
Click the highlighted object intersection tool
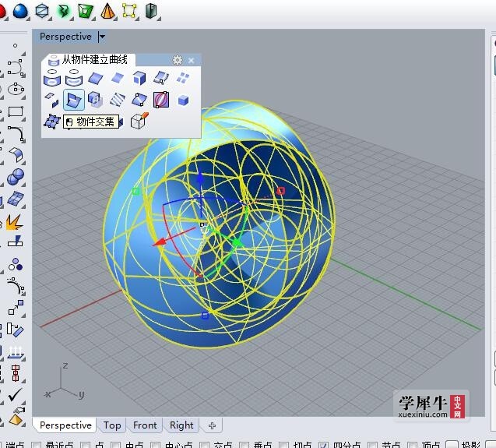[x=74, y=100]
